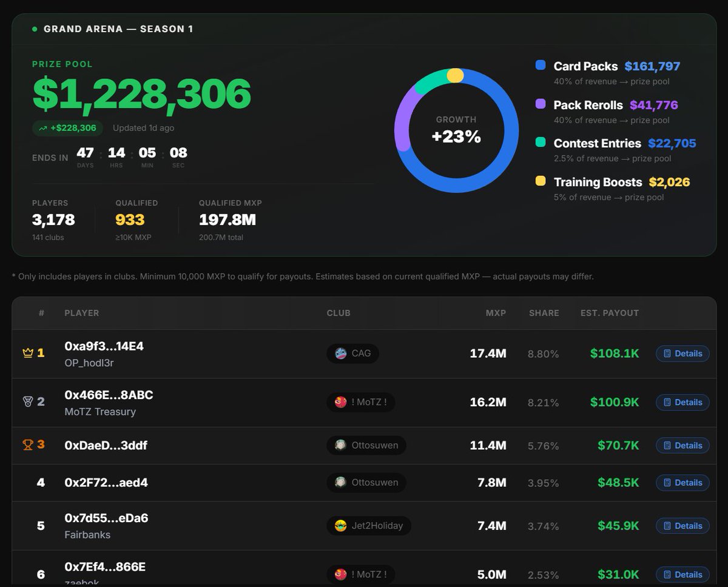Click the purple Pack Rerolls legend swatch

click(x=541, y=104)
